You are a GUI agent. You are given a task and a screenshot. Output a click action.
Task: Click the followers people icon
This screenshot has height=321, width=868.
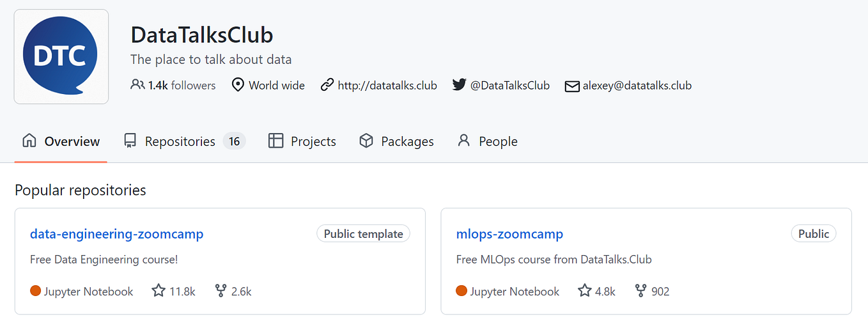click(137, 84)
